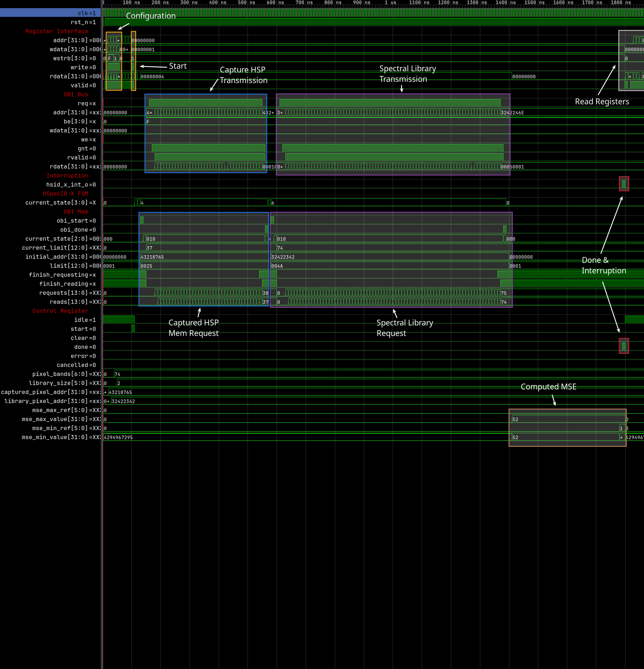Click value 4294967295 in mse_min_value waveform
The height and width of the screenshot is (669, 644).
[118, 437]
